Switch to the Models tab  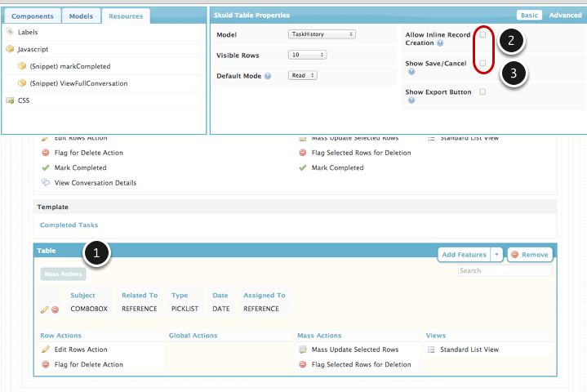(80, 16)
